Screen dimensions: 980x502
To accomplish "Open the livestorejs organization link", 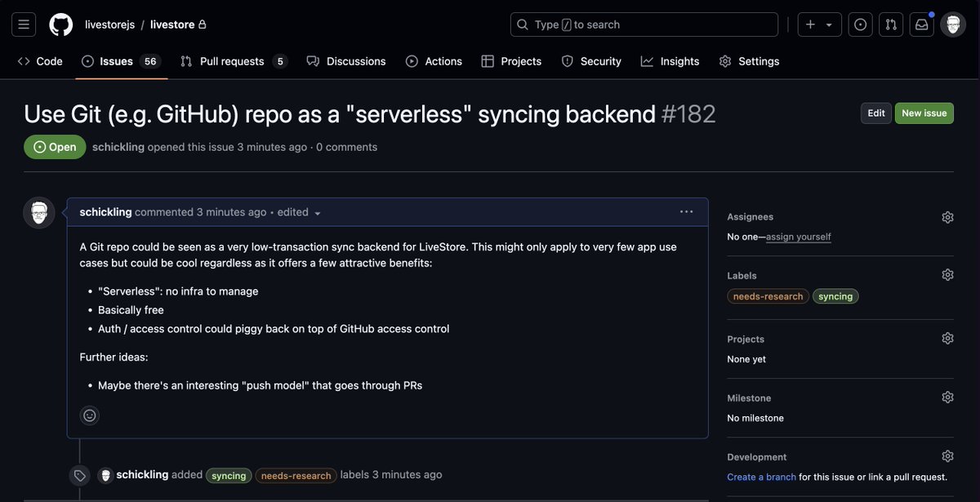I will (109, 24).
